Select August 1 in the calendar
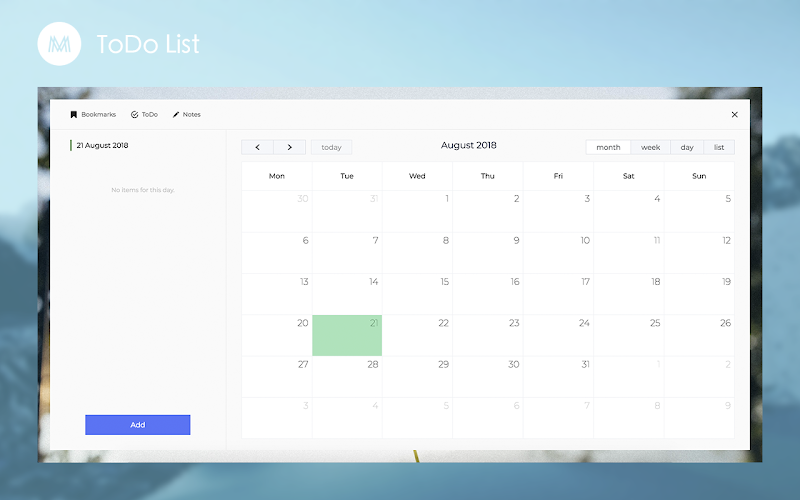 (x=417, y=212)
